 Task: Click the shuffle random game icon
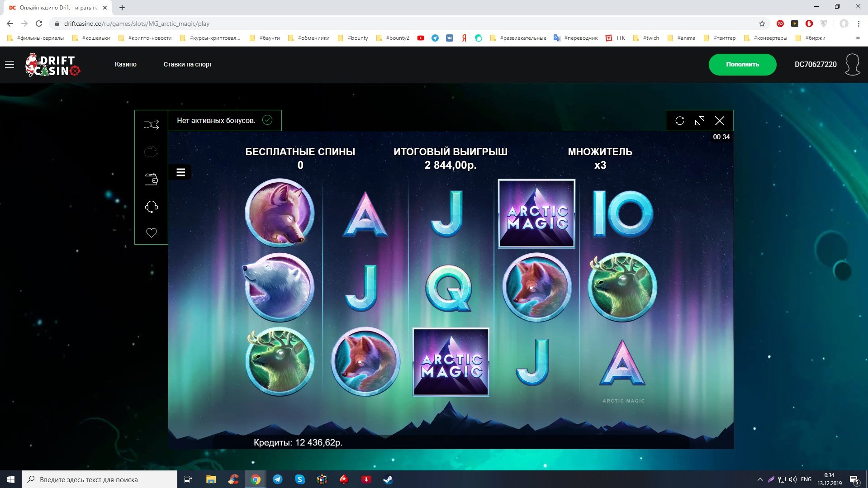click(151, 124)
